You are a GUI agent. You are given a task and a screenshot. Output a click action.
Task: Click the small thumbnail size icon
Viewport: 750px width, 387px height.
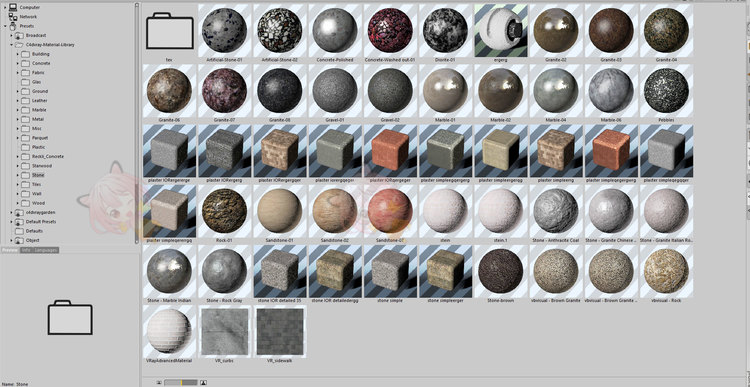coord(158,382)
